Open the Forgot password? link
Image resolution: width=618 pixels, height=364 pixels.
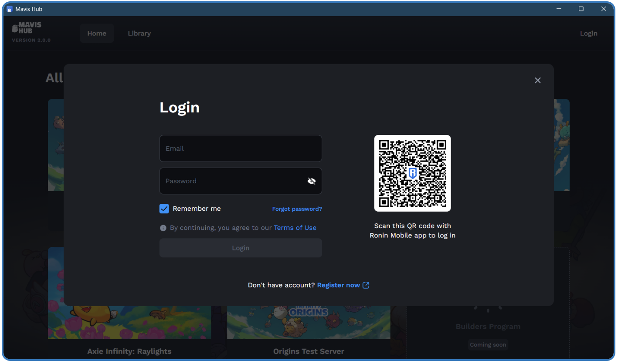pyautogui.click(x=297, y=209)
